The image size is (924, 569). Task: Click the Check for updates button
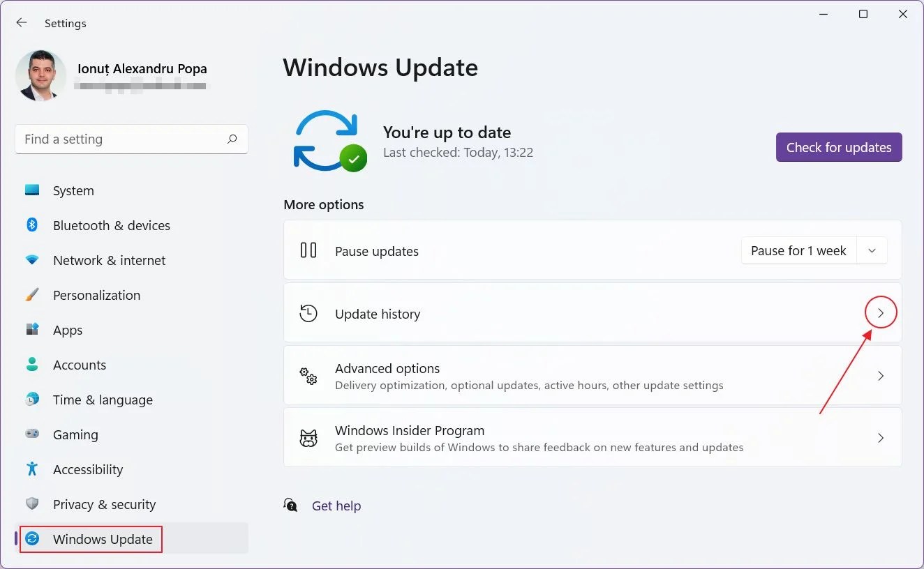838,147
